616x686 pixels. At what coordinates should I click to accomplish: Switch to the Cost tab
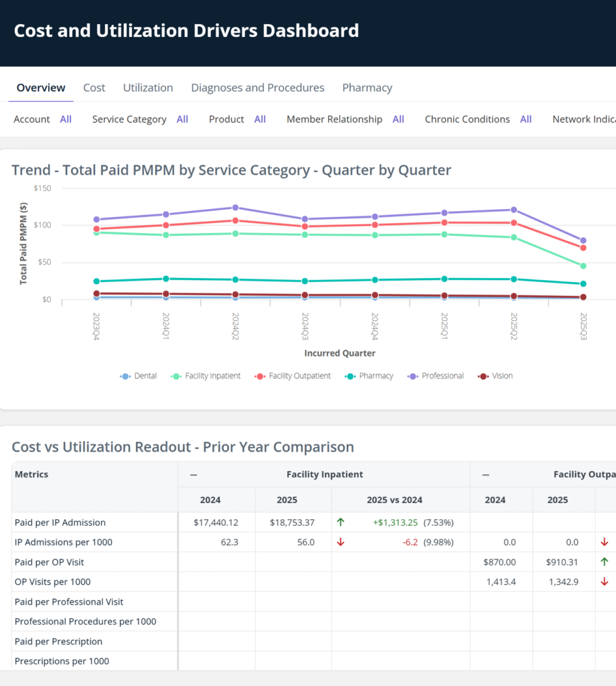(94, 88)
